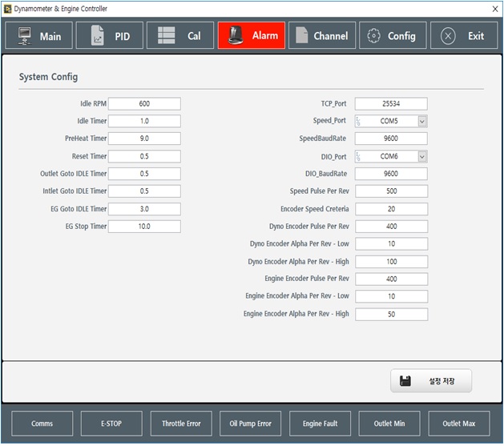Viewport: 504px width, 446px height.
Task: Click the Alarm siren icon
Action: tap(236, 36)
